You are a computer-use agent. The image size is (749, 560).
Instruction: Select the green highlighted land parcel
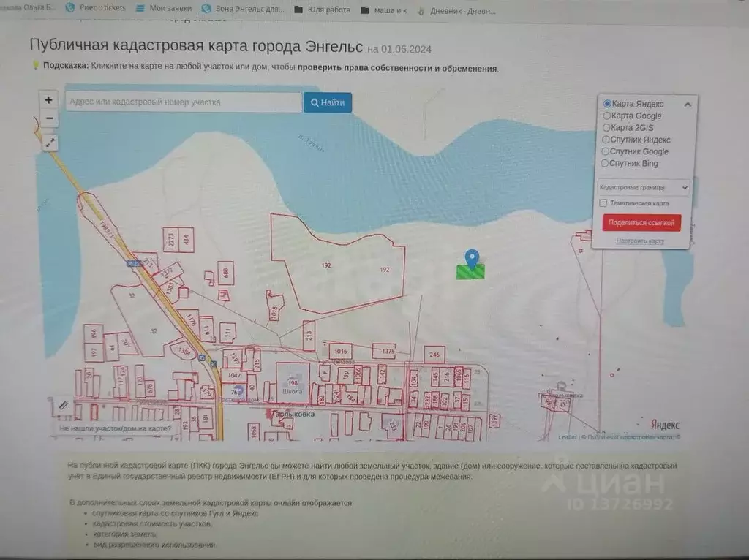pos(470,272)
